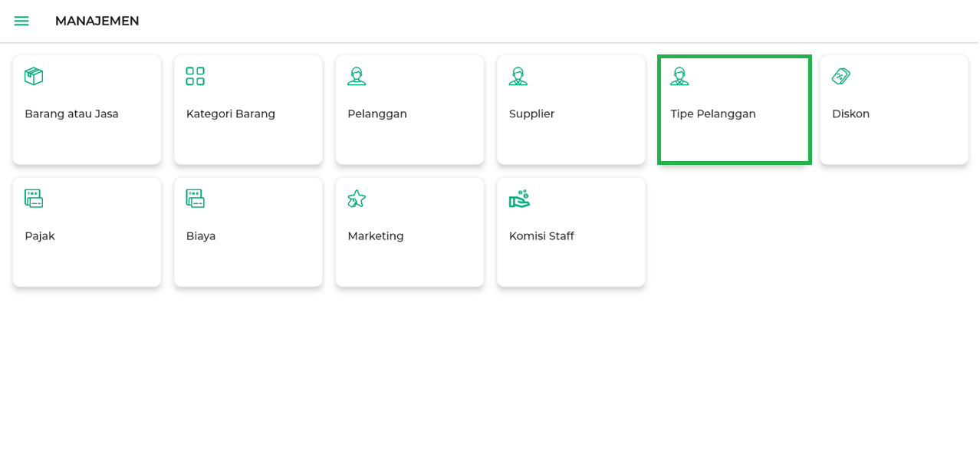Click the four-squares Kategori Barang icon
Viewport: 980px width, 464px height.
click(195, 76)
